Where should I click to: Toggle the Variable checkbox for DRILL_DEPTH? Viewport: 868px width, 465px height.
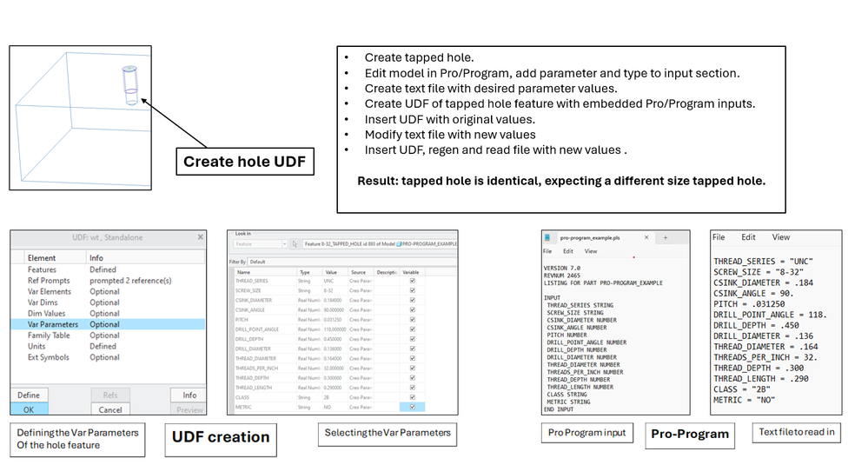412,339
